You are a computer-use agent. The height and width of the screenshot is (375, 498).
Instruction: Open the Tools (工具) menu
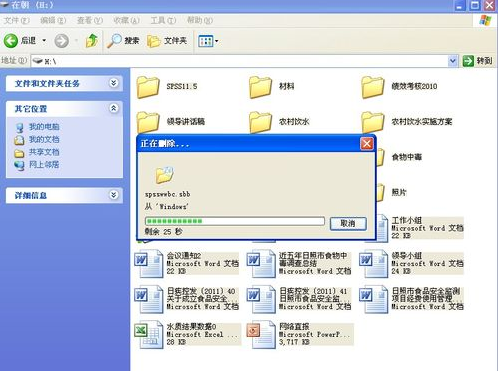[163, 21]
